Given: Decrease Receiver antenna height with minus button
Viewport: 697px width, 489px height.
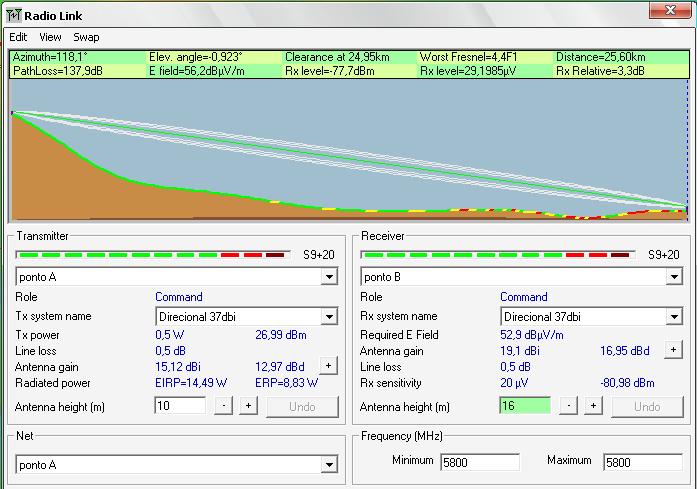Looking at the screenshot, I should 569,406.
